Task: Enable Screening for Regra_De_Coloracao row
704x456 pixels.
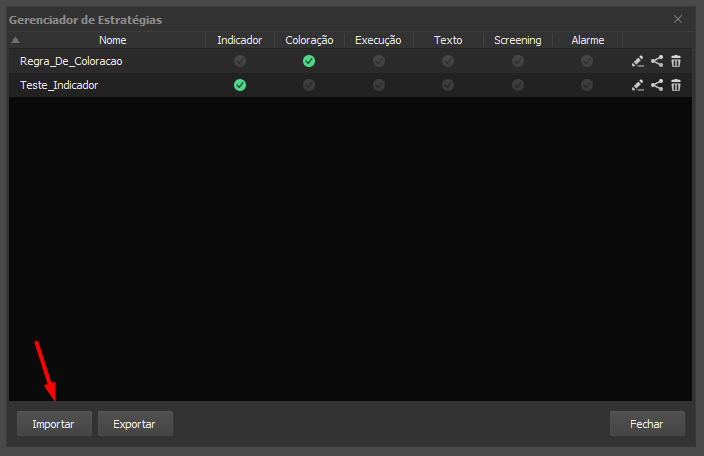Action: [517, 61]
